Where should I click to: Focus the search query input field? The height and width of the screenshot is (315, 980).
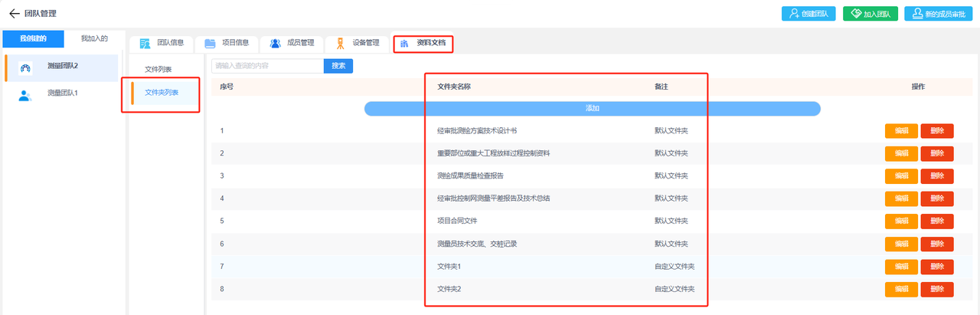[267, 66]
